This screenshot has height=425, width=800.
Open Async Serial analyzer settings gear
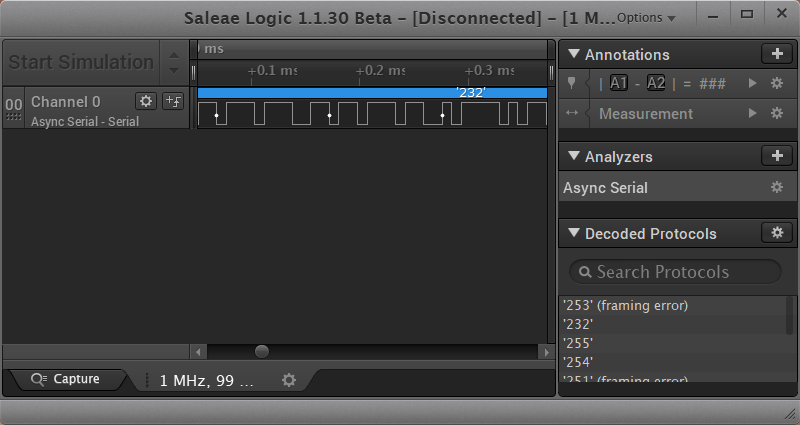point(777,187)
